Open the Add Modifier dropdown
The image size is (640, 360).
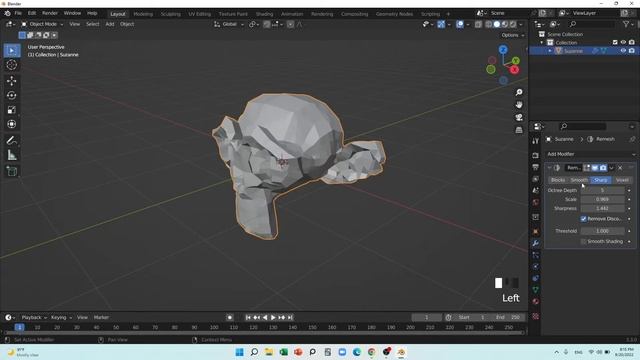(x=591, y=154)
